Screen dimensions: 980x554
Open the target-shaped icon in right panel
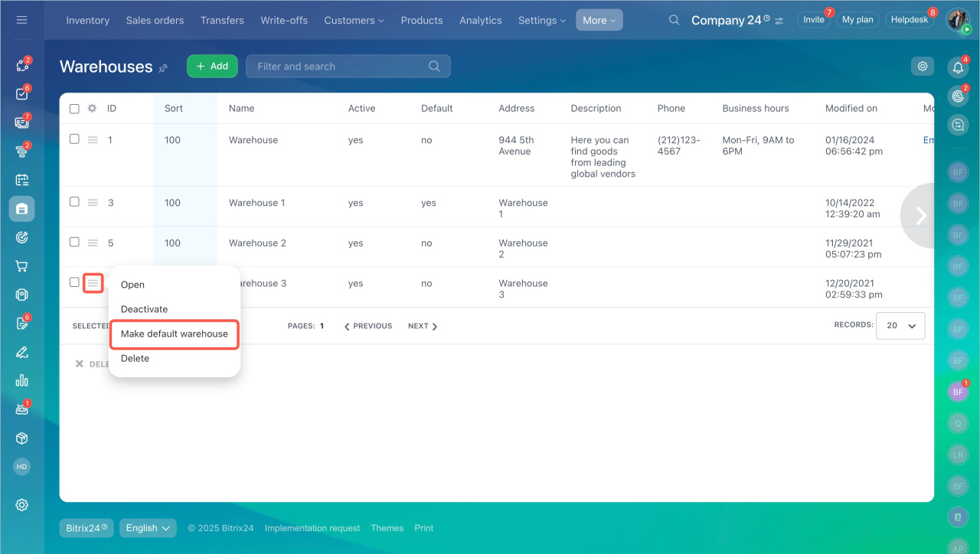click(958, 96)
